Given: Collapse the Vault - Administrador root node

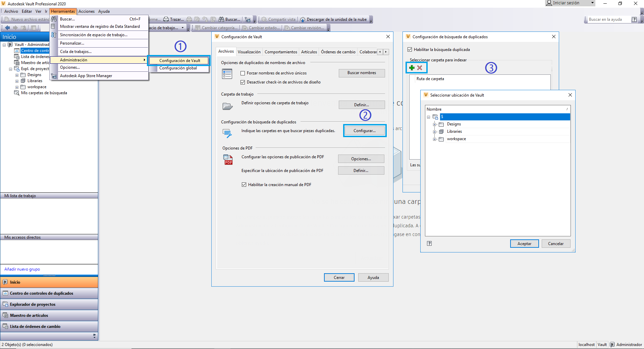Looking at the screenshot, I should pos(4,45).
